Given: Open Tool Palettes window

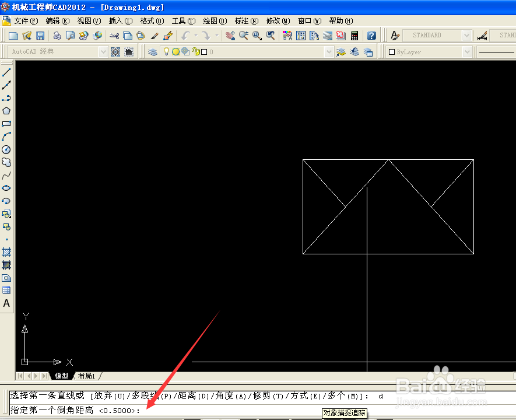Looking at the screenshot, I should point(314,36).
